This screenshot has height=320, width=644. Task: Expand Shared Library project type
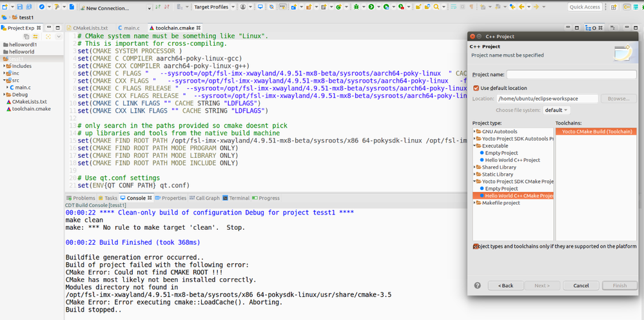pos(475,167)
